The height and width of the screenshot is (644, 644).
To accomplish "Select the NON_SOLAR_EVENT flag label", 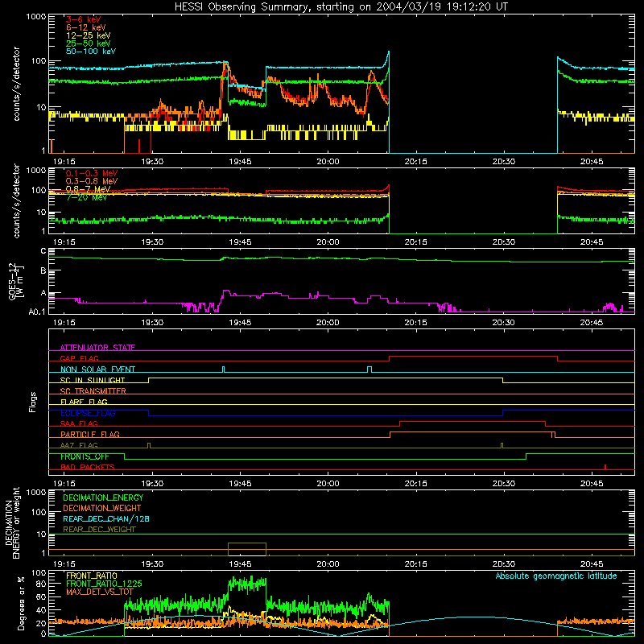I will coord(97,369).
